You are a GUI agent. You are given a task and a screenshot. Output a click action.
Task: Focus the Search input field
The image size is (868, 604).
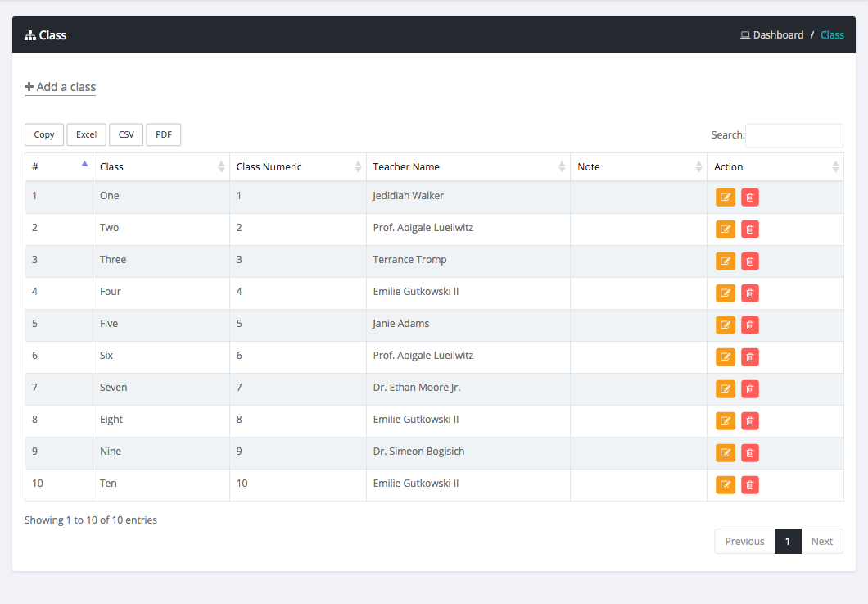pyautogui.click(x=793, y=135)
